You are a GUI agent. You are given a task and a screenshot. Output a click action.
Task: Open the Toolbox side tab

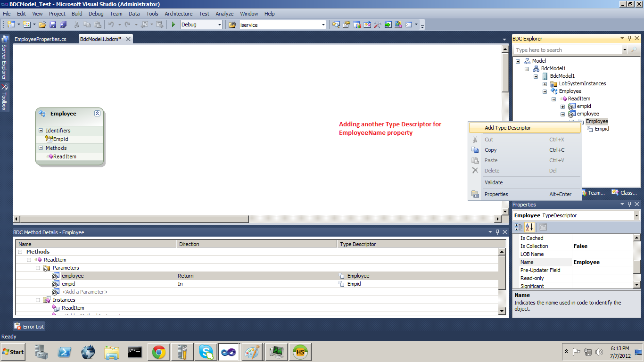[x=4, y=98]
